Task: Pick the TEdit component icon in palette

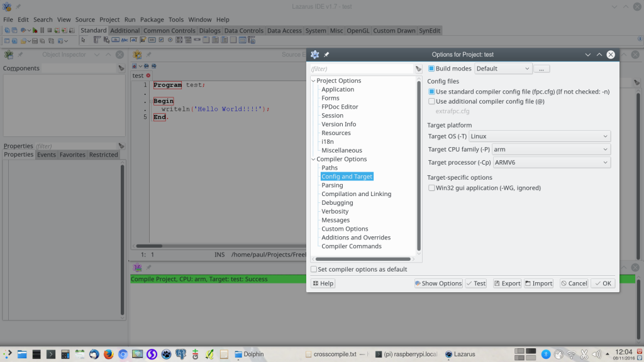Action: point(133,40)
